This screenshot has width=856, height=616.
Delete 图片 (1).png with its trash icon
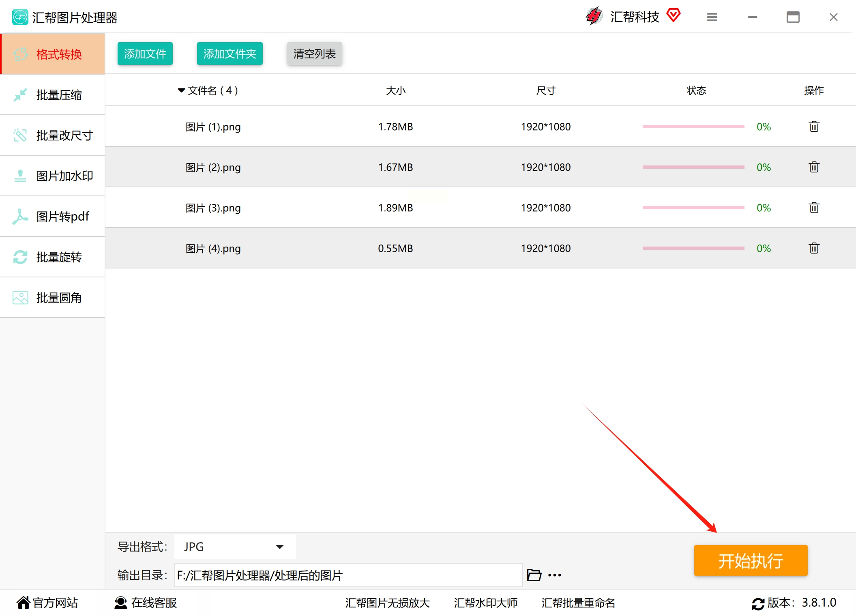click(x=814, y=127)
